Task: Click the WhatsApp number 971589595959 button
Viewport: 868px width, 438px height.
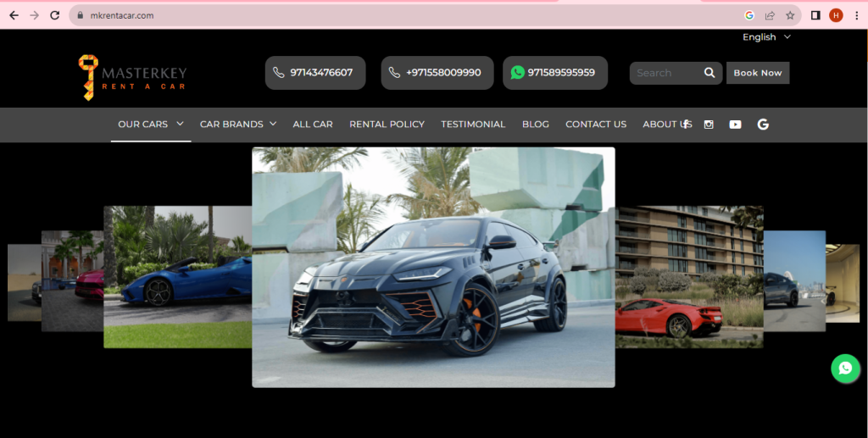Action: click(x=554, y=73)
